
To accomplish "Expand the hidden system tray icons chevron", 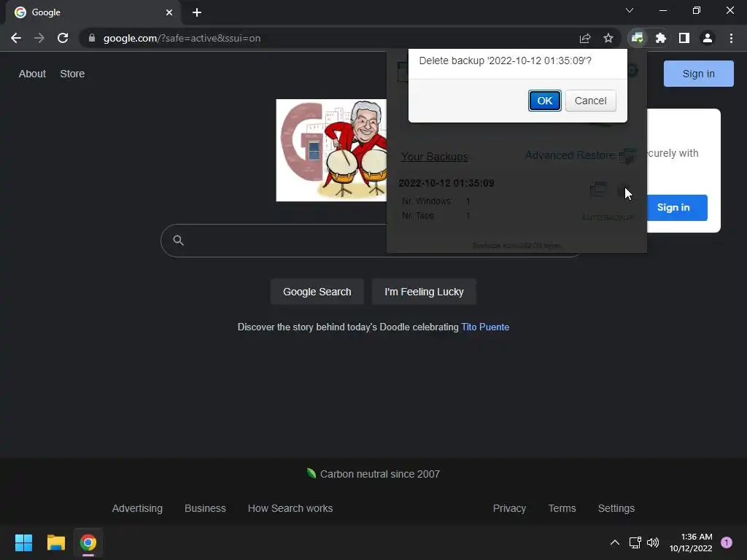I will [x=614, y=542].
